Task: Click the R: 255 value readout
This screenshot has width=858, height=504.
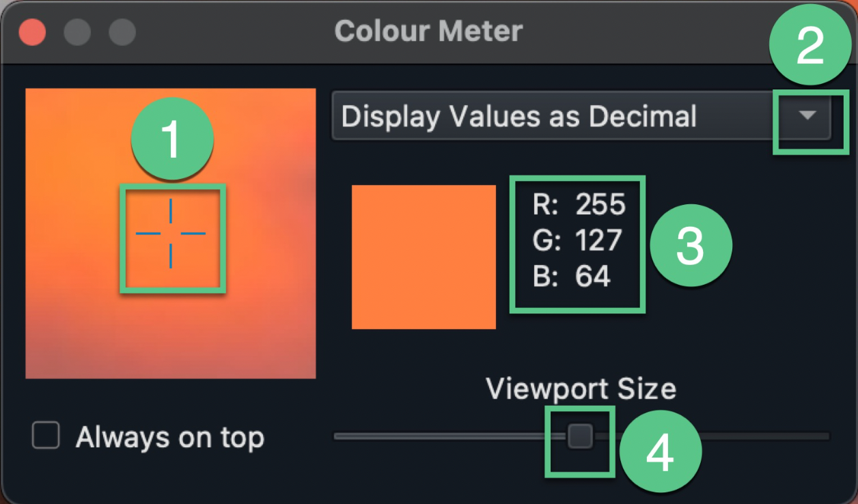Action: tap(579, 204)
